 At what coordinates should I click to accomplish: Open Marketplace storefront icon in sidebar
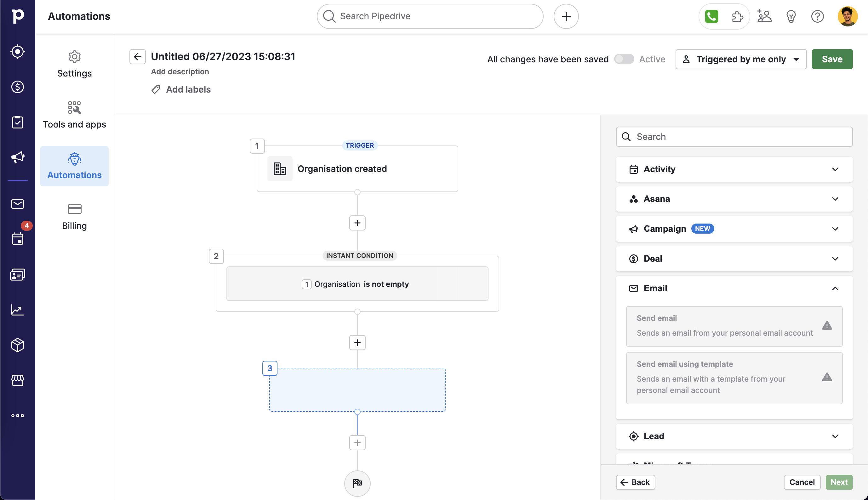tap(18, 380)
